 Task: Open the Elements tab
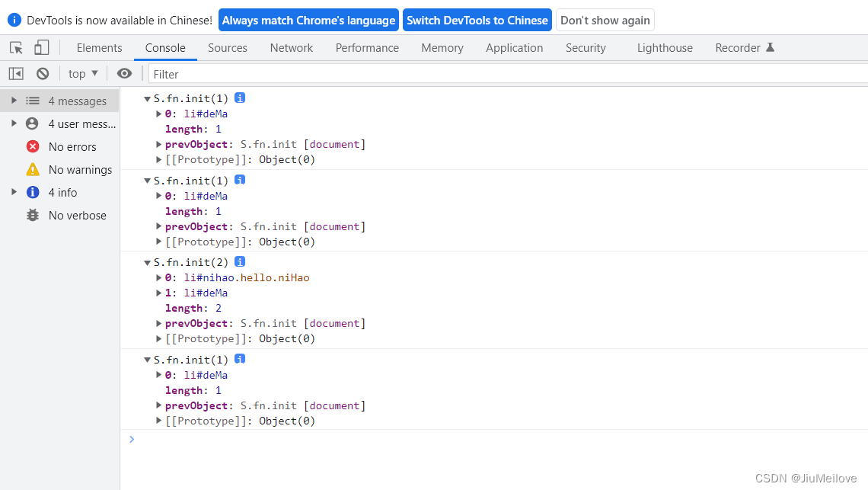99,48
